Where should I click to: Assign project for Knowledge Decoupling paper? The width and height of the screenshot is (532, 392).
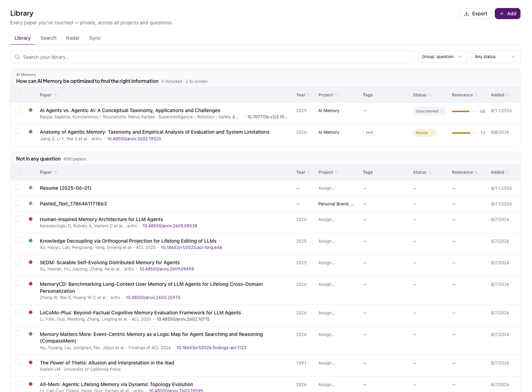[x=326, y=241]
